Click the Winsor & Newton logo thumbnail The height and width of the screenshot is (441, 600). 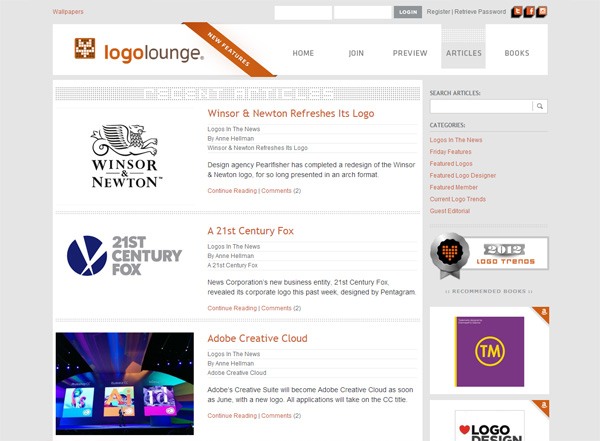(125, 157)
